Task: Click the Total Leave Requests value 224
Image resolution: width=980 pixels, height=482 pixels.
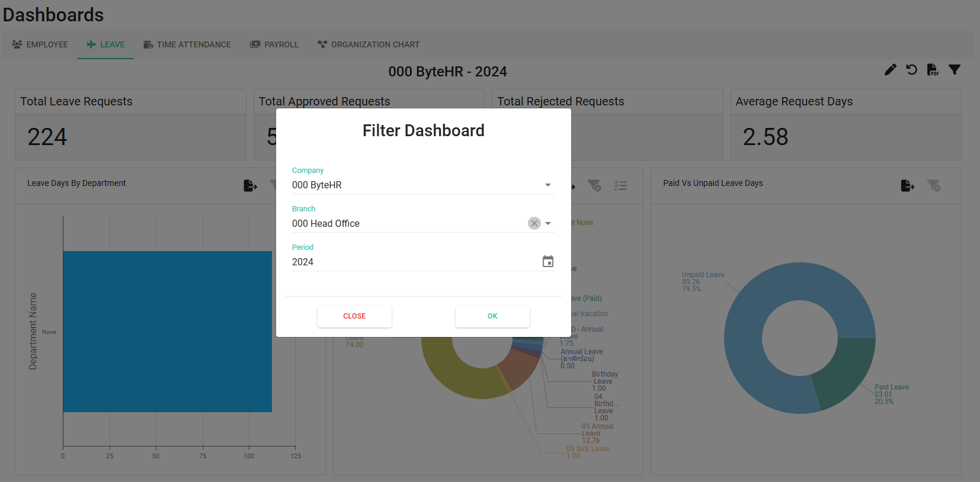Action: [47, 137]
